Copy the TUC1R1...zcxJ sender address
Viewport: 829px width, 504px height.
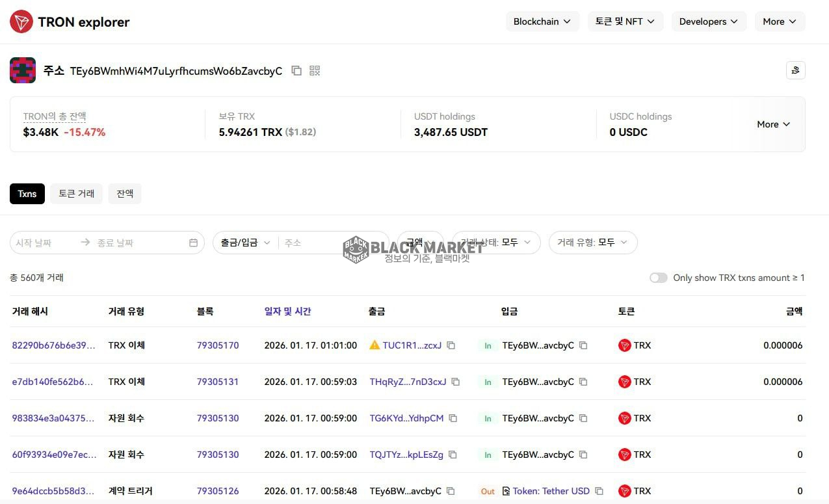[451, 345]
